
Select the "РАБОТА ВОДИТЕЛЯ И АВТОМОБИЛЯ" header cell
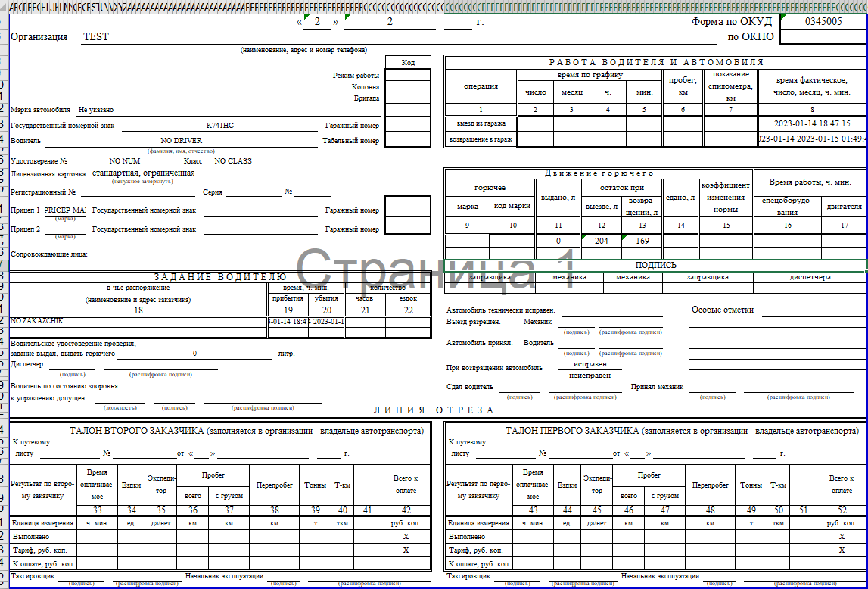655,62
